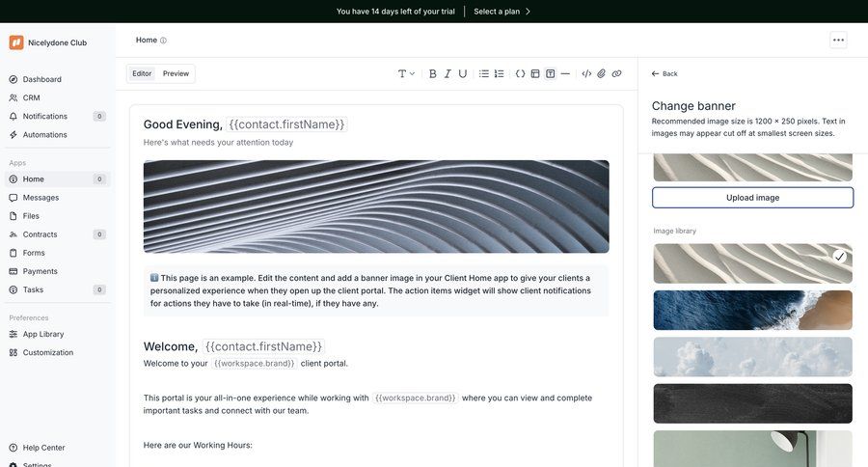The image size is (868, 467).
Task: Insert a hyperlink
Action: pos(616,73)
